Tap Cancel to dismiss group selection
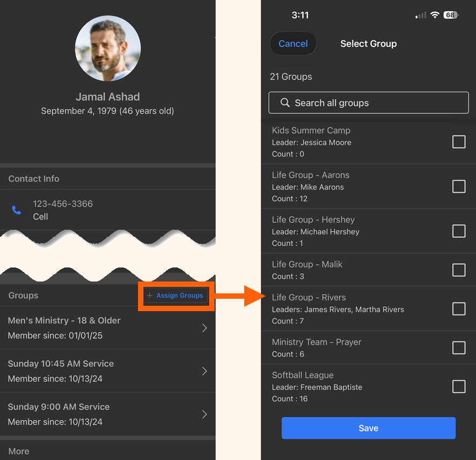Image resolution: width=476 pixels, height=460 pixels. click(x=293, y=44)
